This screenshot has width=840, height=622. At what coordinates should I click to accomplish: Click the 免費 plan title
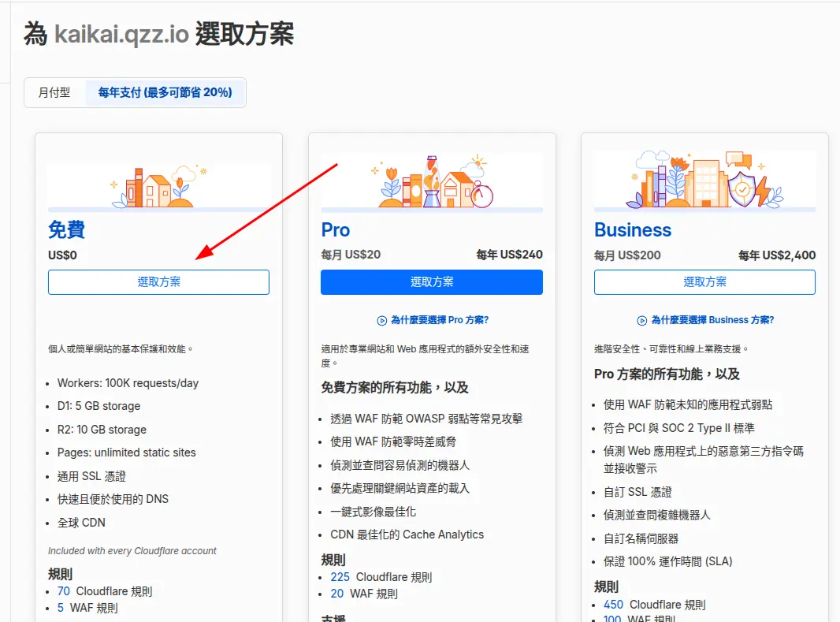(66, 230)
